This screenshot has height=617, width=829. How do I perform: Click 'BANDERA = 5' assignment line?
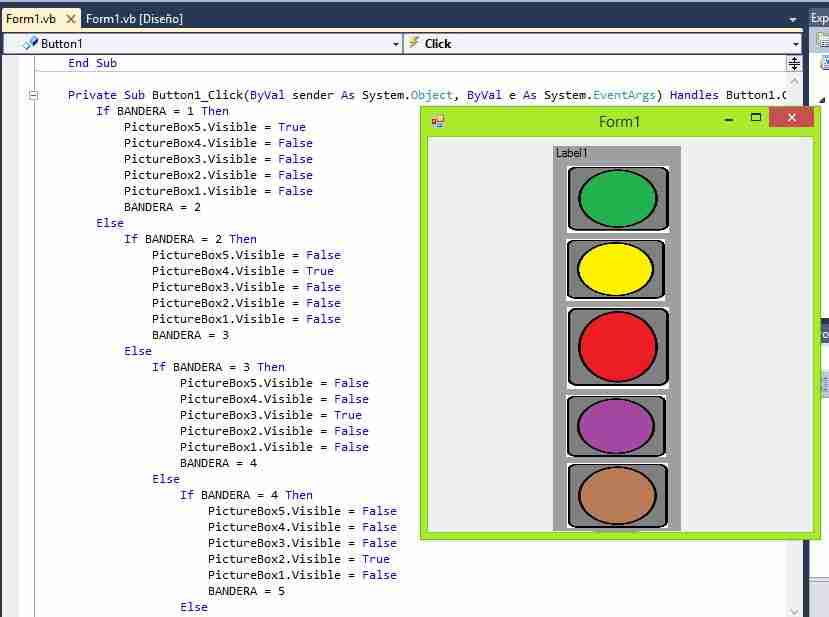coord(246,591)
